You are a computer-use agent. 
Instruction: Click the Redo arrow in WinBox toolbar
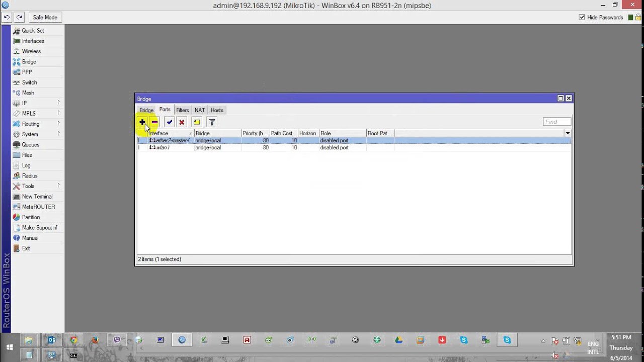tap(19, 17)
